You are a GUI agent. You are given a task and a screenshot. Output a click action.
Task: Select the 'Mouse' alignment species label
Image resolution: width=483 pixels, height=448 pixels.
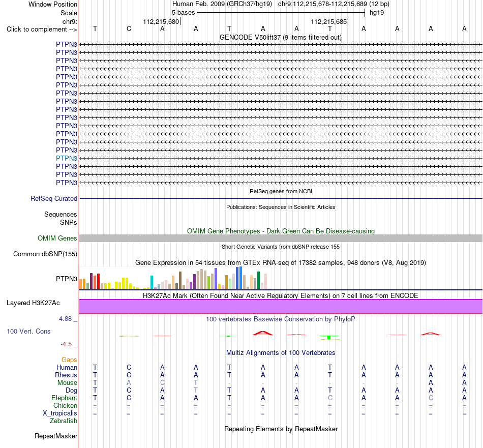(x=67, y=383)
